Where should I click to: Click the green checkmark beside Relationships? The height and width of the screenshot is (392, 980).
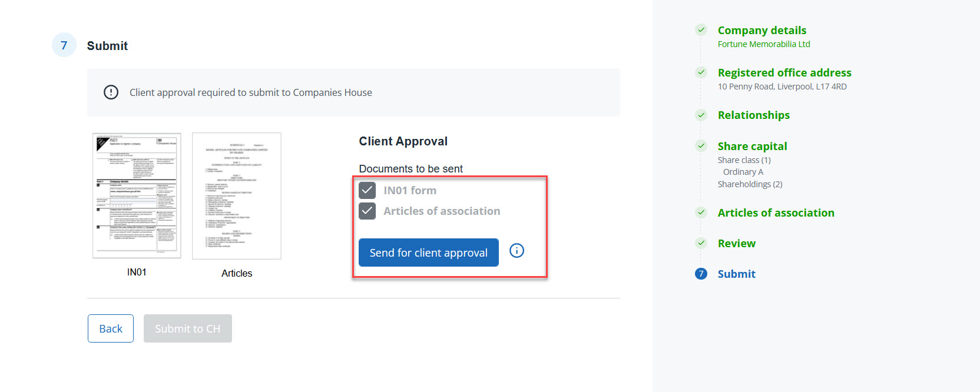(x=701, y=115)
